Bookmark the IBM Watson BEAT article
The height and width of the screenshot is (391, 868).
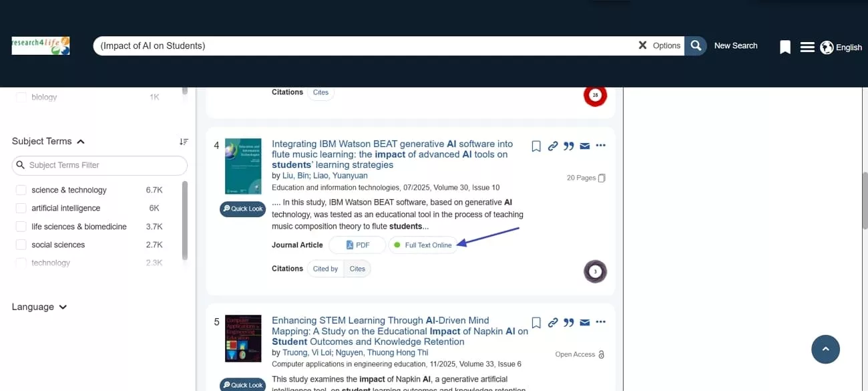pos(535,146)
